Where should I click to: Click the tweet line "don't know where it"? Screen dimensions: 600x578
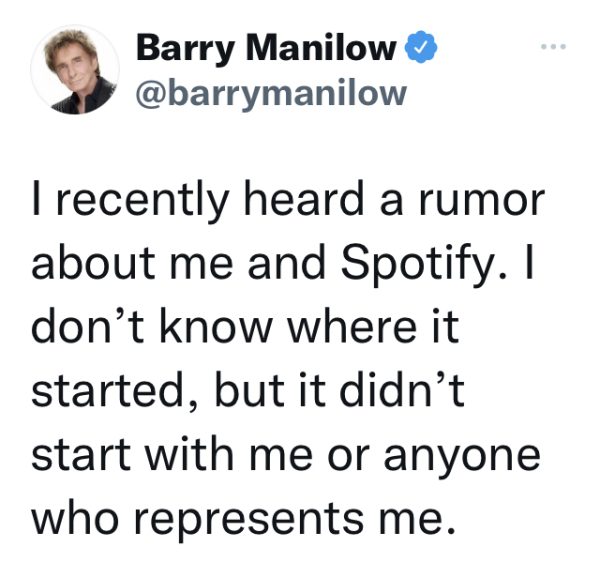[245, 327]
